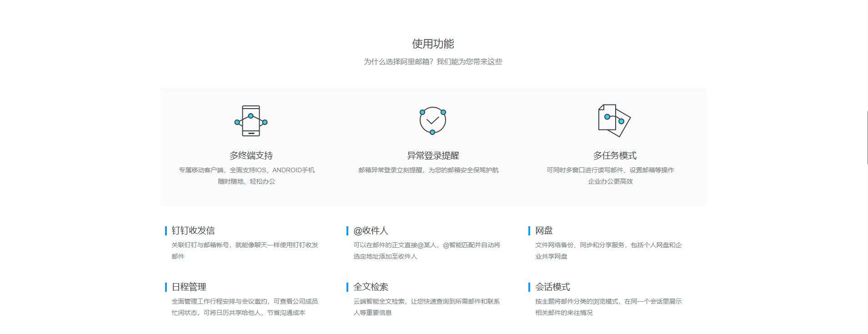The height and width of the screenshot is (334, 868).
Task: Click the 异常登录提醒 heading
Action: 433,155
